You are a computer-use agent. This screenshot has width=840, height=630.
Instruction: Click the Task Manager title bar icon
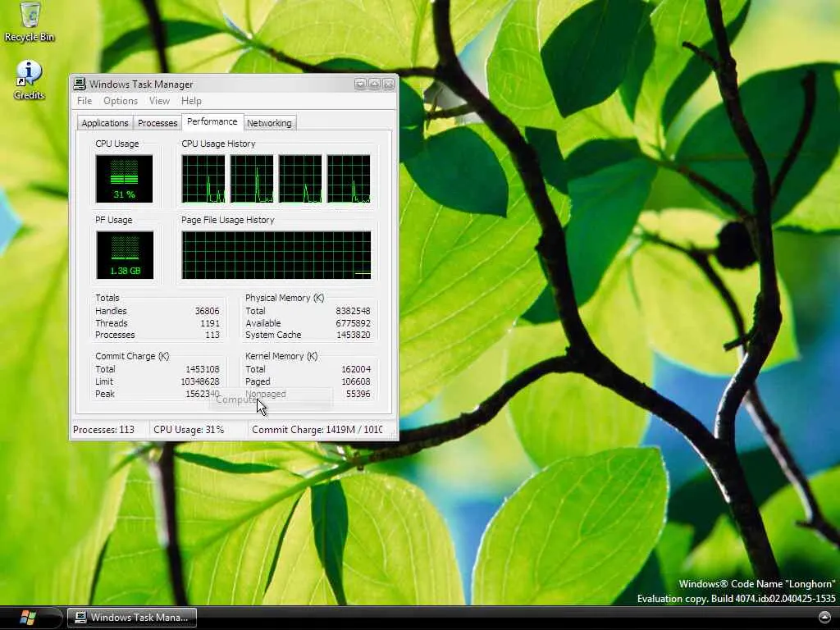click(80, 84)
